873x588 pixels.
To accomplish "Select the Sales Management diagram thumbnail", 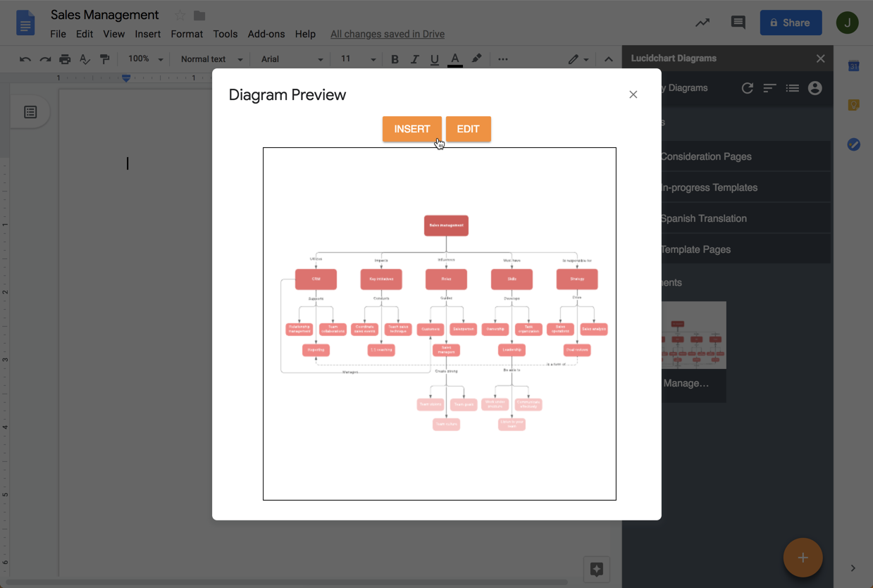I will (x=694, y=334).
